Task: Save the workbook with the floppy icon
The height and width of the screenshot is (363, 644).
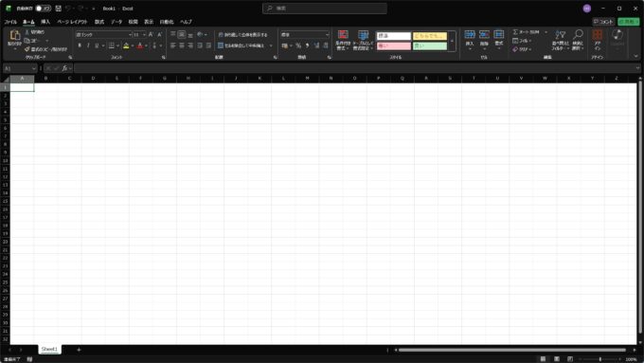Action: (x=59, y=9)
